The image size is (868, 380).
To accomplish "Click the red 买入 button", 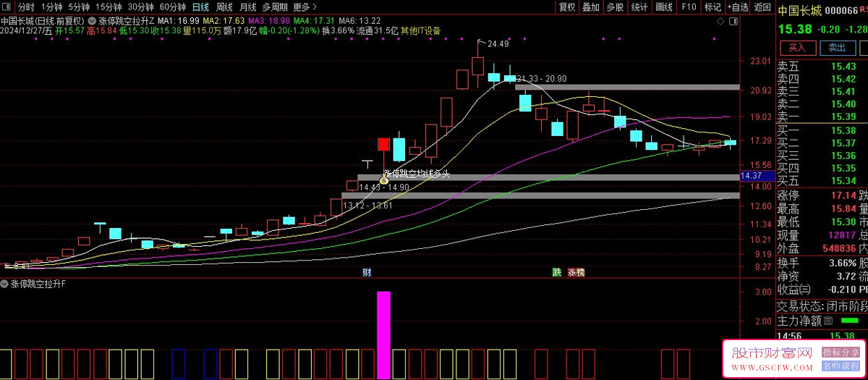I will coord(796,48).
